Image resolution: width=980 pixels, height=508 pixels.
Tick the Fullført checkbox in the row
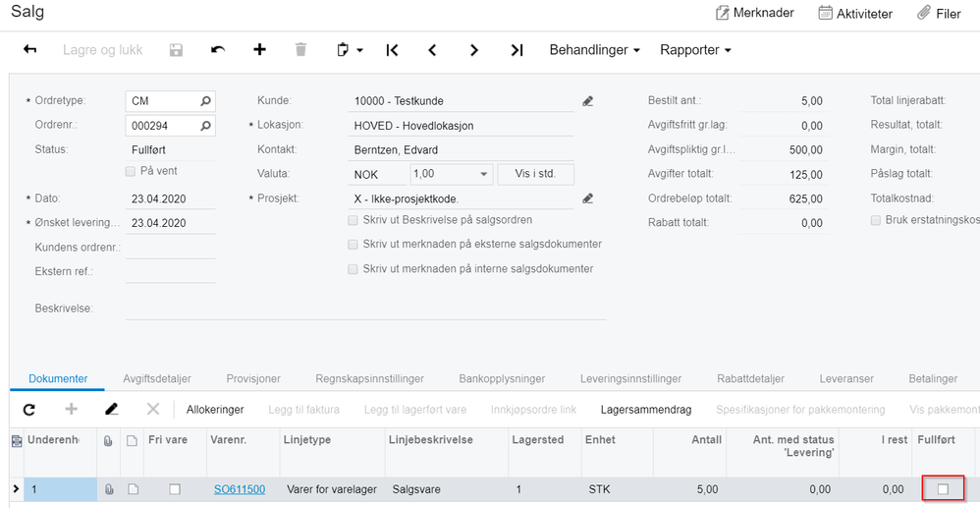tap(943, 488)
